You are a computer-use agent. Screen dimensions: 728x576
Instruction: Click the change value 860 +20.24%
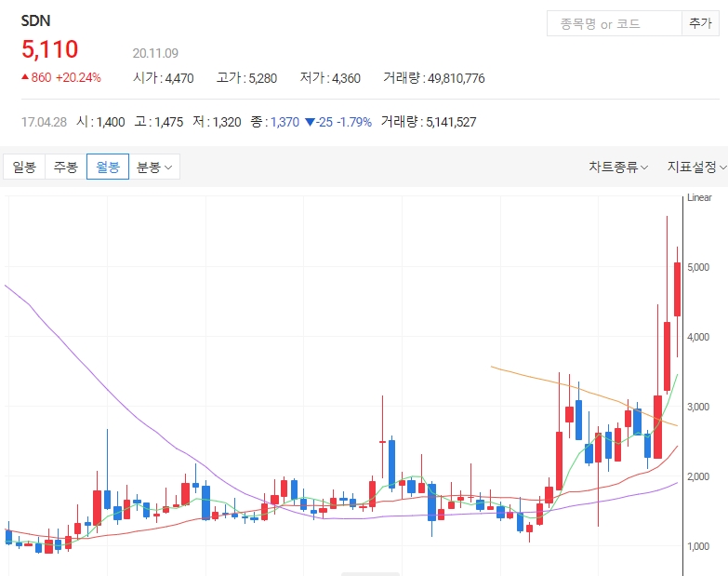click(x=61, y=77)
